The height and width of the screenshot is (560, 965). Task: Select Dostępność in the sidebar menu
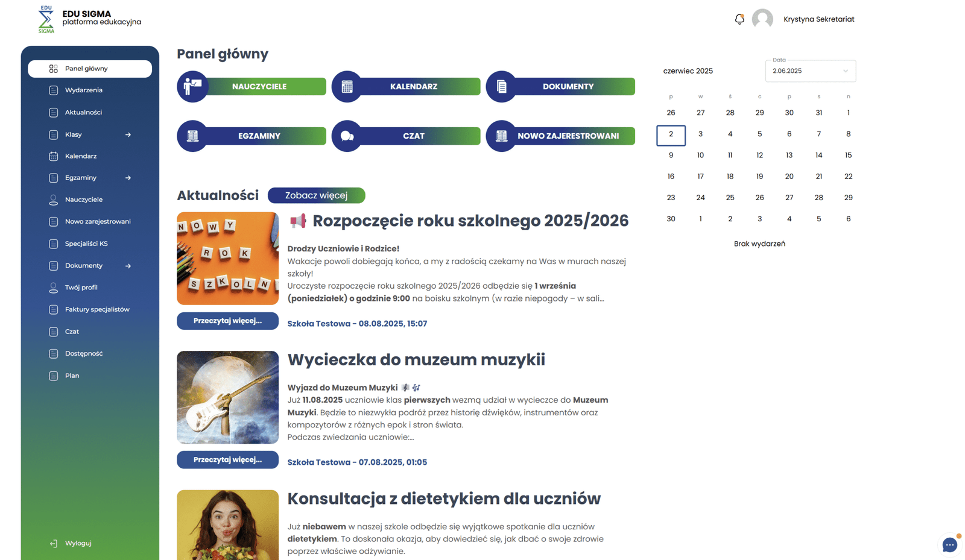tap(83, 353)
